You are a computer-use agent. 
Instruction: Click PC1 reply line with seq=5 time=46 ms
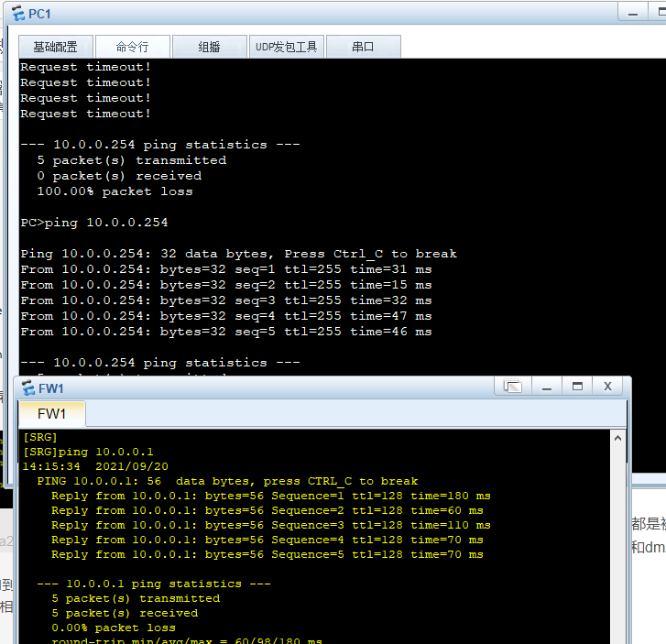[226, 332]
